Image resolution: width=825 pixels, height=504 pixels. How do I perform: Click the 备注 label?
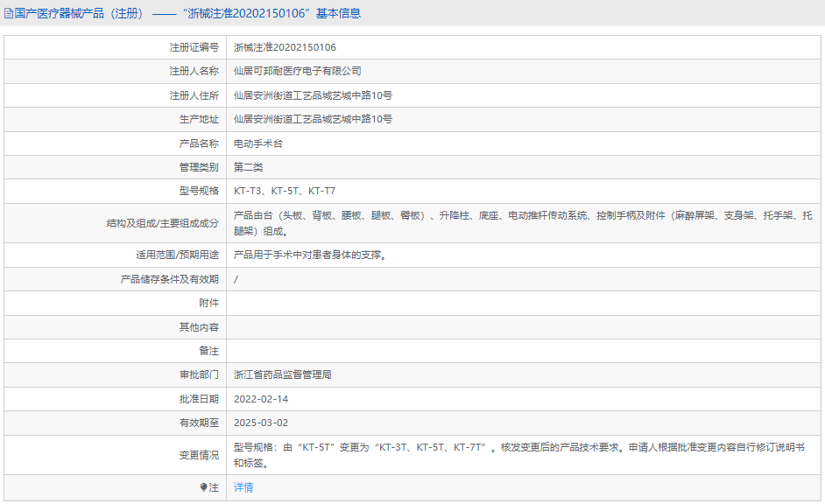209,351
